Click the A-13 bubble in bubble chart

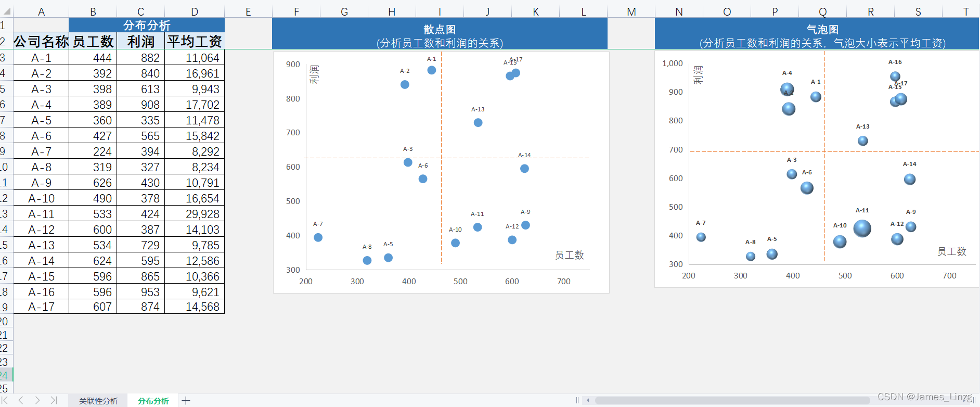(x=863, y=141)
